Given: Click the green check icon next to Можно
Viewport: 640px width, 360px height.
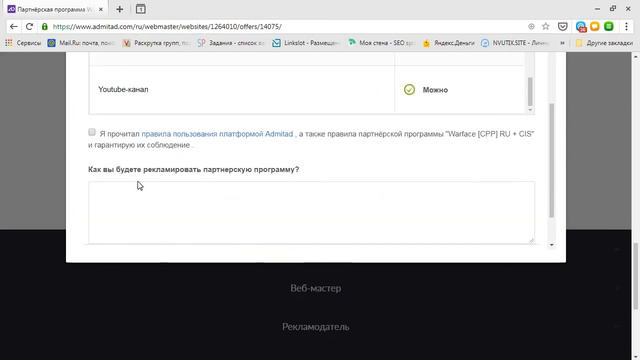Looking at the screenshot, I should tap(409, 89).
